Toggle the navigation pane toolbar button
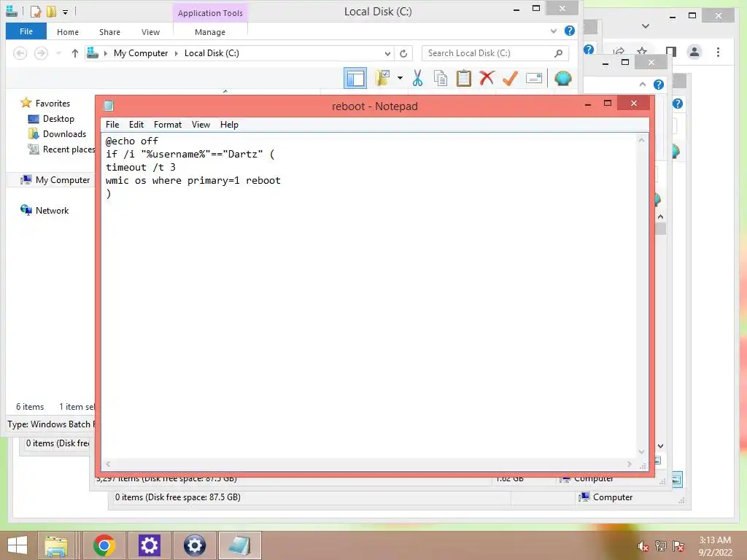747x560 pixels. point(355,78)
